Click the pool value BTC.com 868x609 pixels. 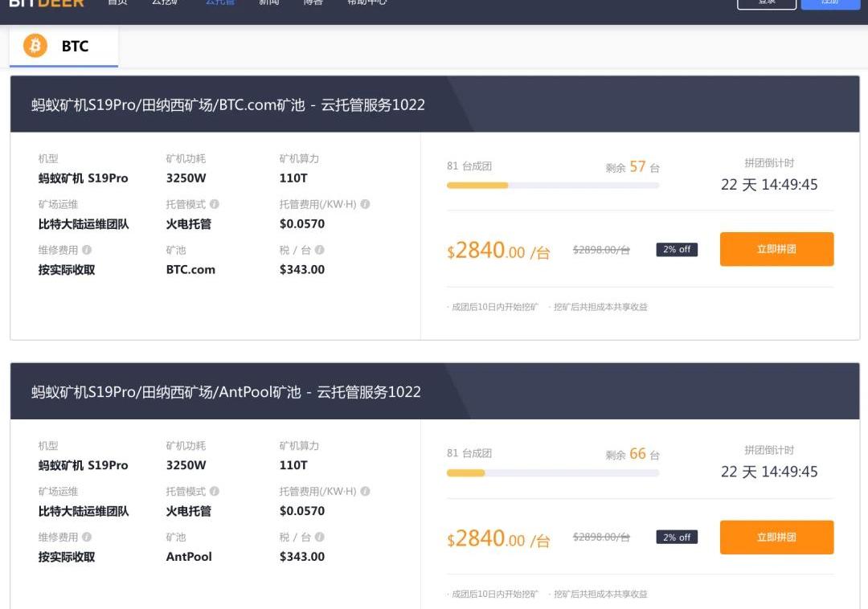[x=190, y=270]
